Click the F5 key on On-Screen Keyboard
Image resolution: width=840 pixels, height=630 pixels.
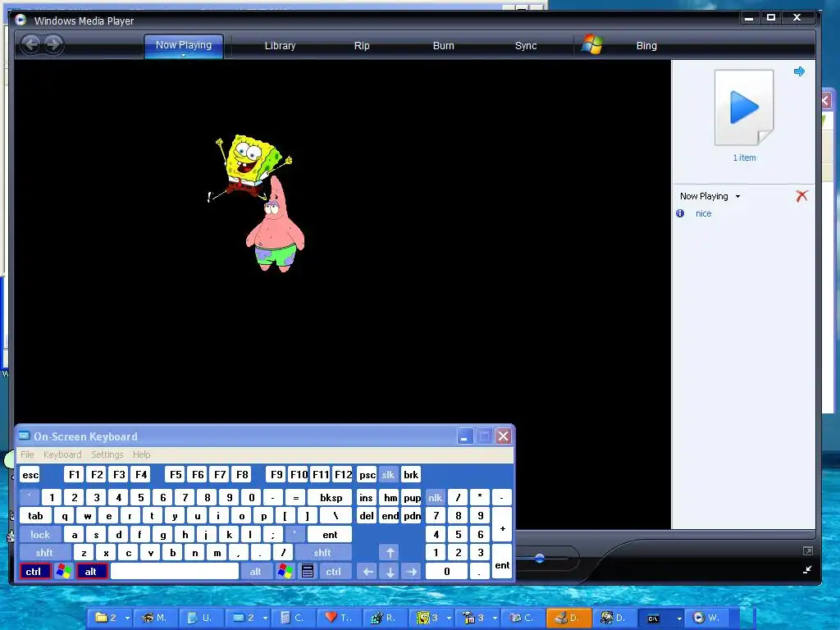[176, 475]
